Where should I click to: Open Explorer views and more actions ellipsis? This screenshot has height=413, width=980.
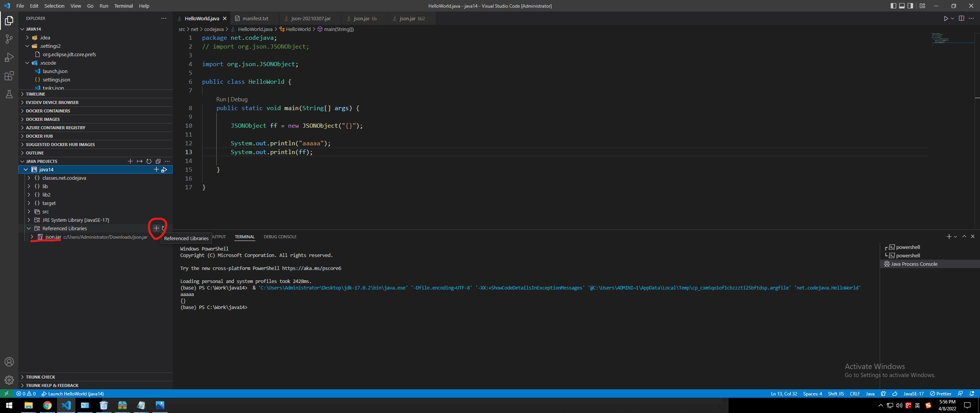click(164, 18)
